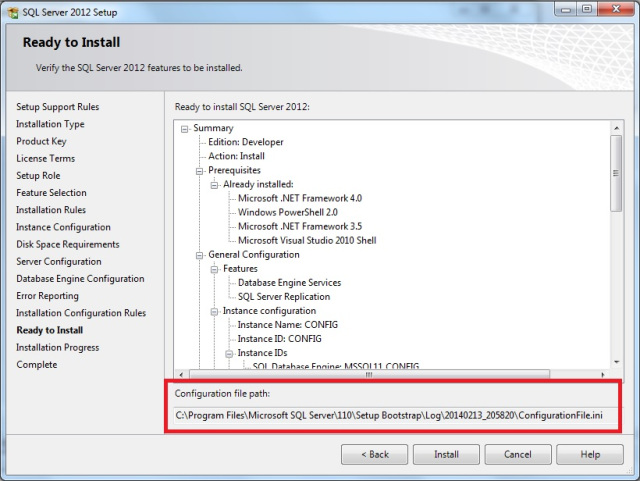This screenshot has height=481, width=640.
Task: Open Help for the setup wizard
Action: [x=590, y=454]
